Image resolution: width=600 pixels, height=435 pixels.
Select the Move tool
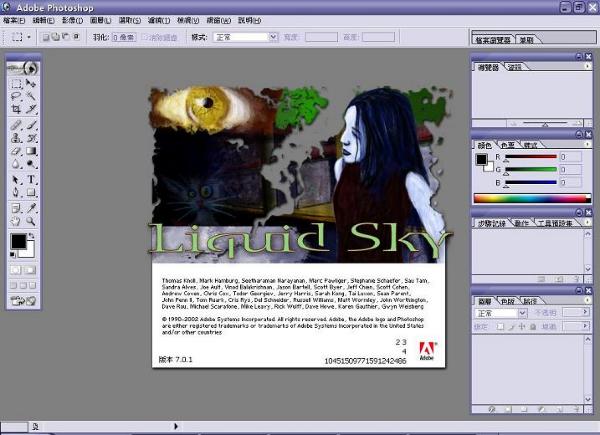tap(31, 83)
